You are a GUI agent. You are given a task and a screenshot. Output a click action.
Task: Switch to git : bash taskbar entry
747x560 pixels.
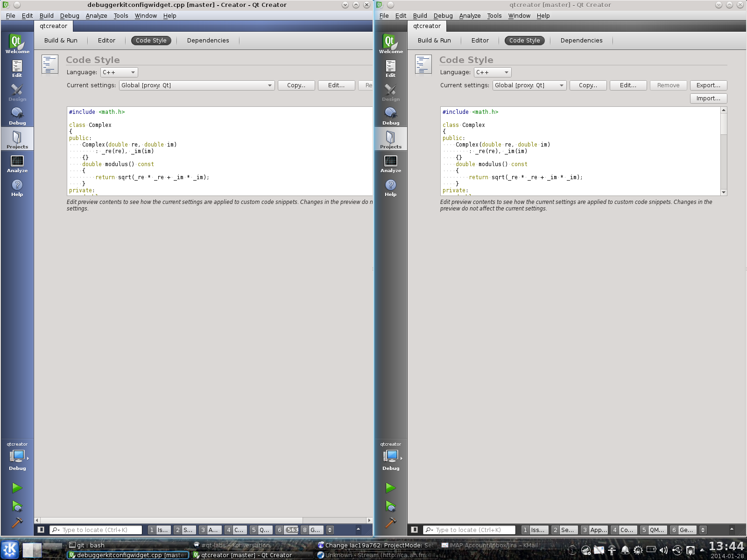click(x=127, y=545)
